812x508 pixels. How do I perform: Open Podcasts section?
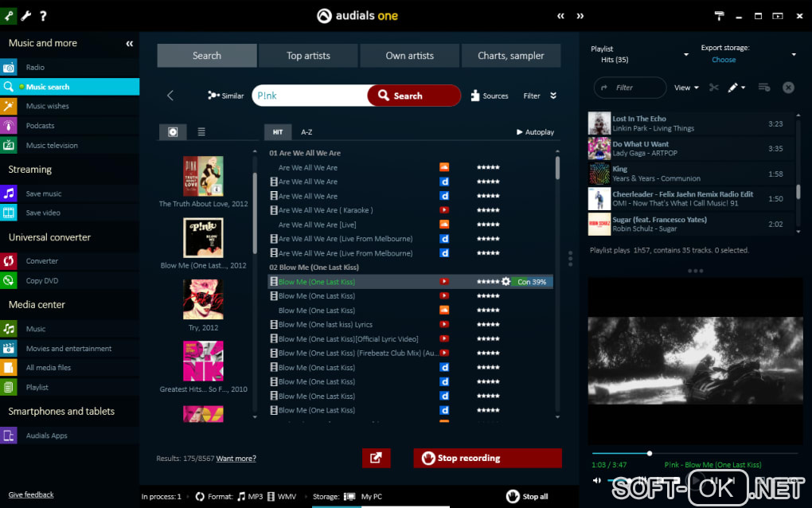coord(69,126)
